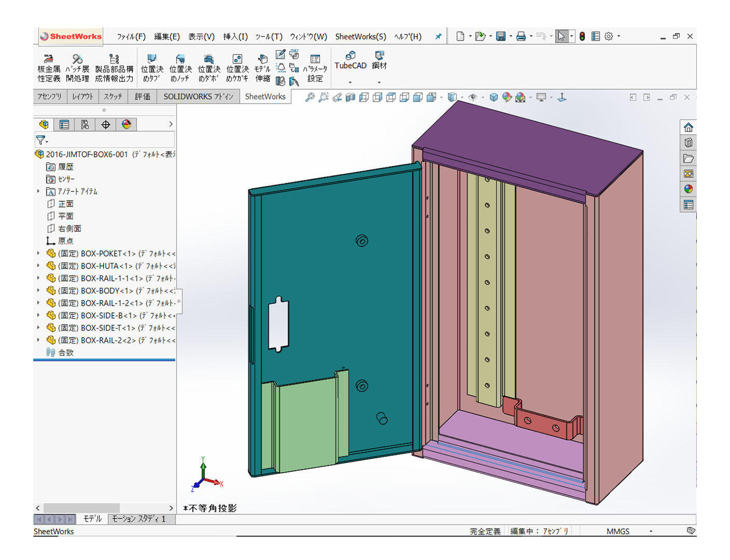Viewport: 730px width, 560px height.
Task: Open the Edit Appearance colored ball icon
Action: (507, 97)
